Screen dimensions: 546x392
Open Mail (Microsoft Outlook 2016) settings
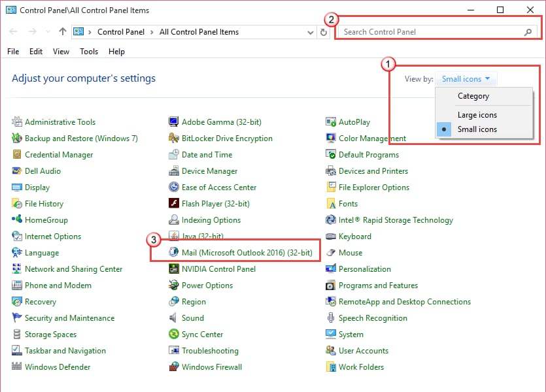pyautogui.click(x=246, y=253)
